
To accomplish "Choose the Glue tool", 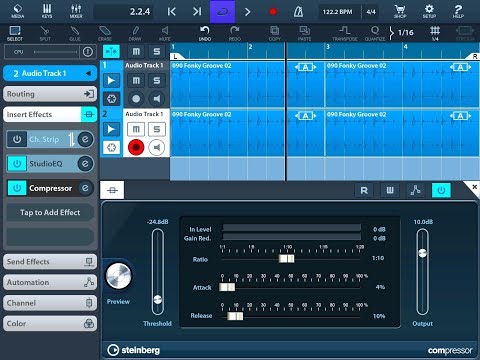I will click(75, 33).
